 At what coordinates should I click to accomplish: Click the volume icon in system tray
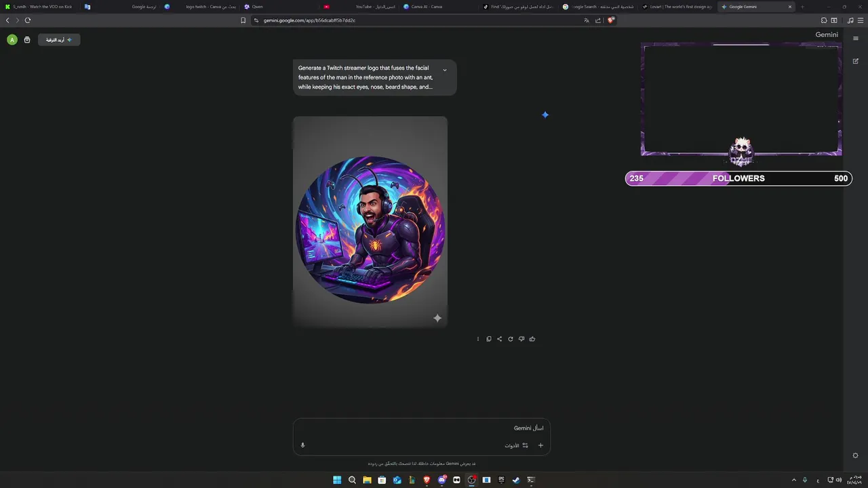tap(839, 480)
